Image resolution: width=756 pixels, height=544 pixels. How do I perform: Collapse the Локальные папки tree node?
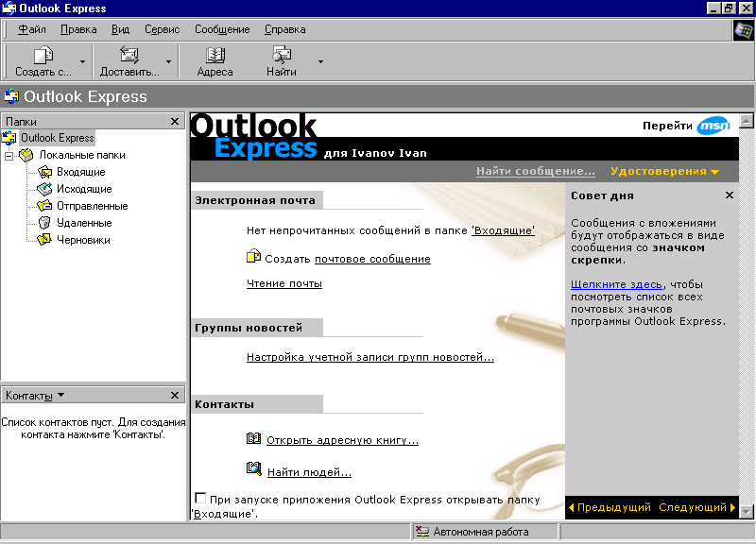pos(9,156)
